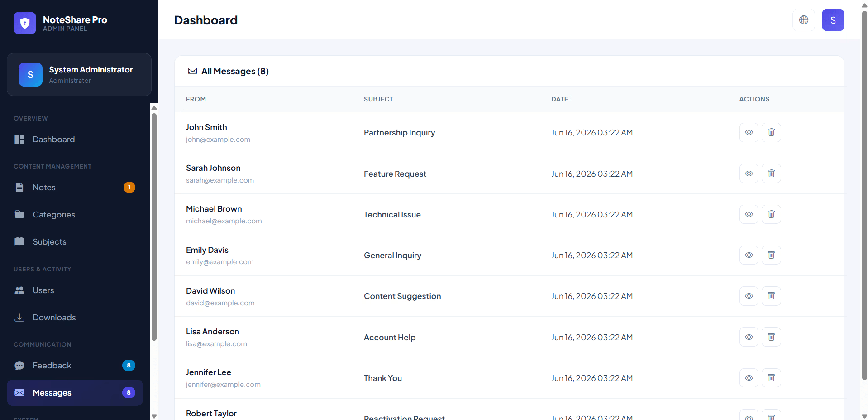Click the All Messages (8) heading
868x420 pixels.
[235, 71]
